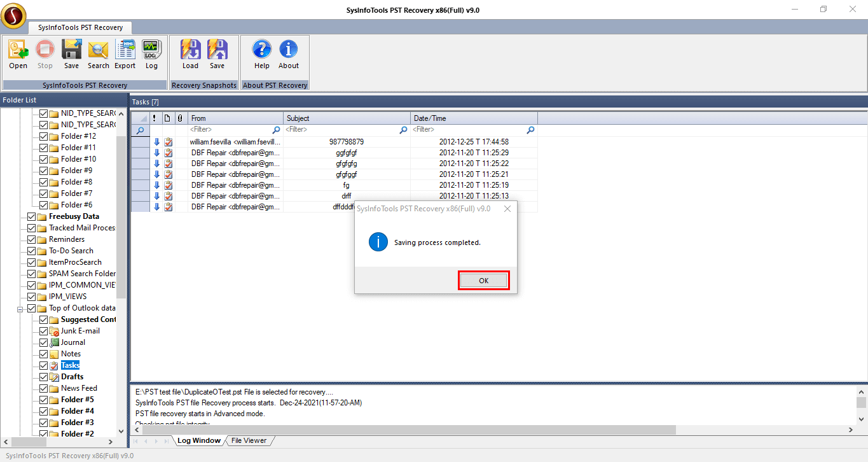
Task: Select the Suggested Contacts folder
Action: point(88,319)
